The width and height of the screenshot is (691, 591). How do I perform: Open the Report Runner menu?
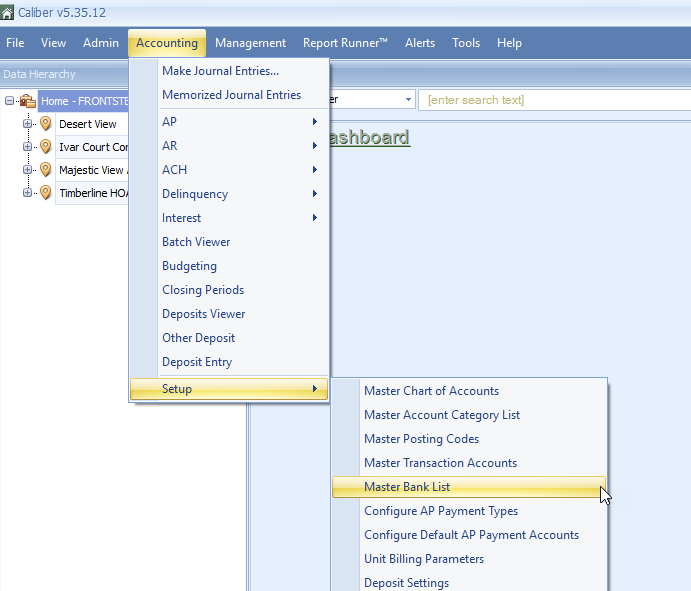click(x=345, y=43)
